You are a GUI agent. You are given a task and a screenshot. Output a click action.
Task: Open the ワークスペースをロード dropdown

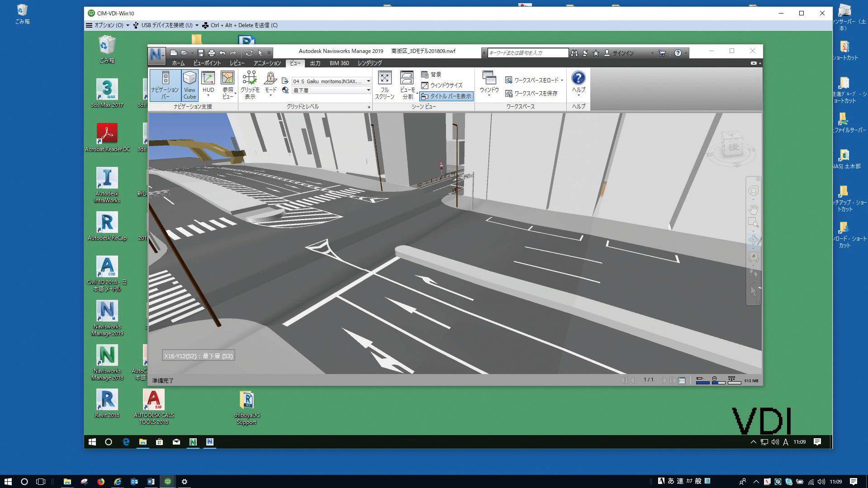pos(534,80)
